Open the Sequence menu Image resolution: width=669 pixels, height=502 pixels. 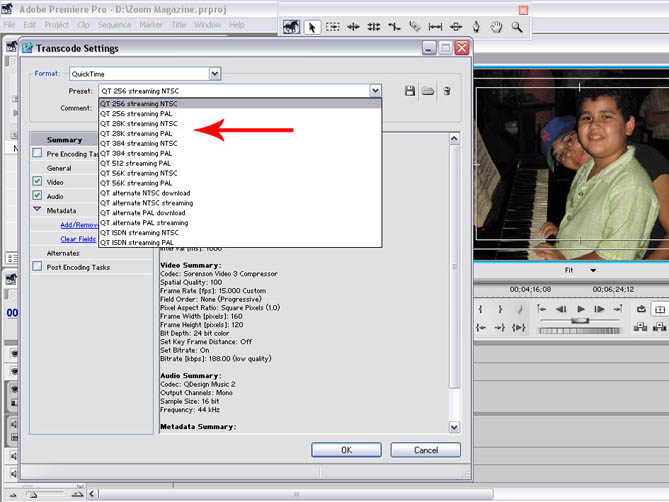click(x=114, y=24)
